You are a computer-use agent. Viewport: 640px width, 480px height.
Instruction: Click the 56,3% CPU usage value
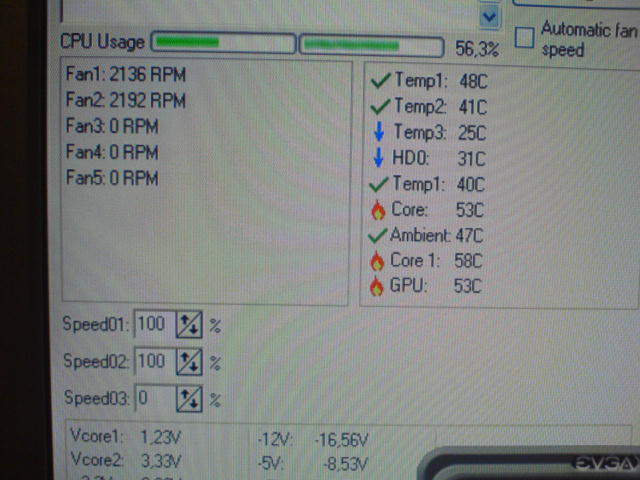pyautogui.click(x=477, y=49)
